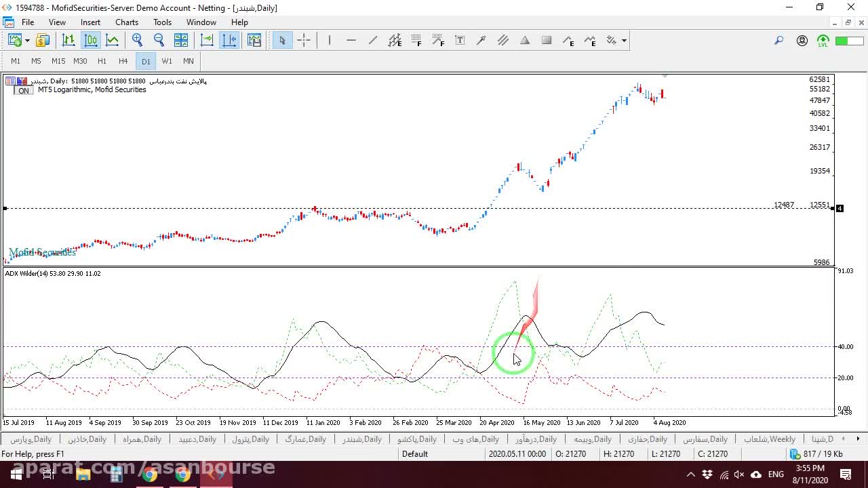This screenshot has width=868, height=488.
Task: Switch timeframe to M5
Action: click(36, 61)
